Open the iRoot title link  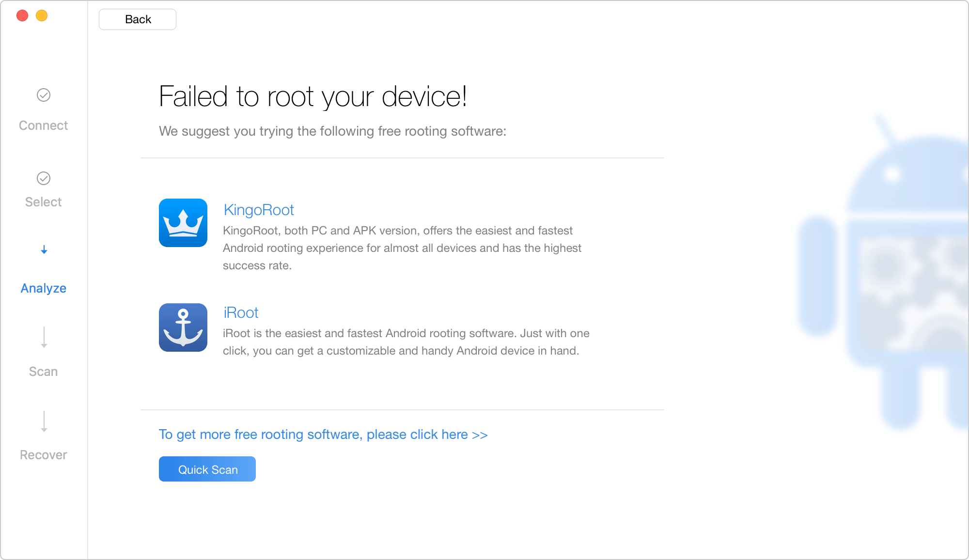click(x=241, y=312)
